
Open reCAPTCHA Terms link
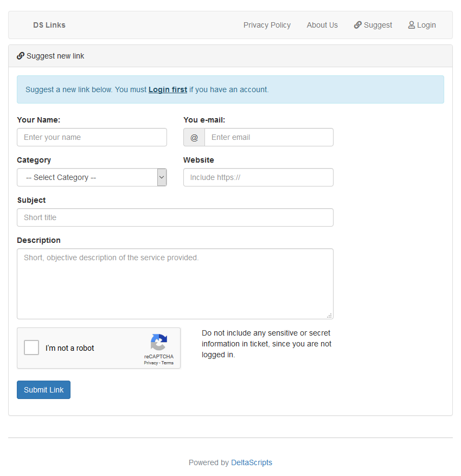(168, 363)
